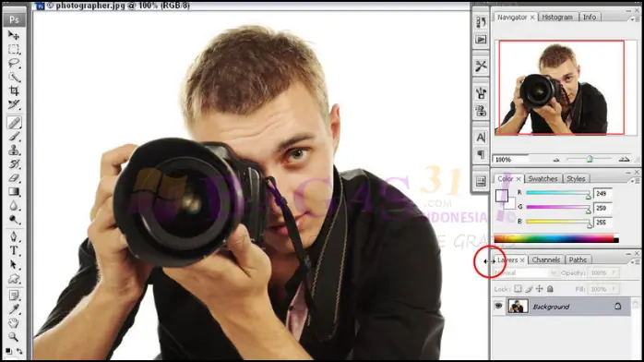Click the Navigator zoom slider handle
Viewport: 644px width, 362px height.
coord(590,159)
